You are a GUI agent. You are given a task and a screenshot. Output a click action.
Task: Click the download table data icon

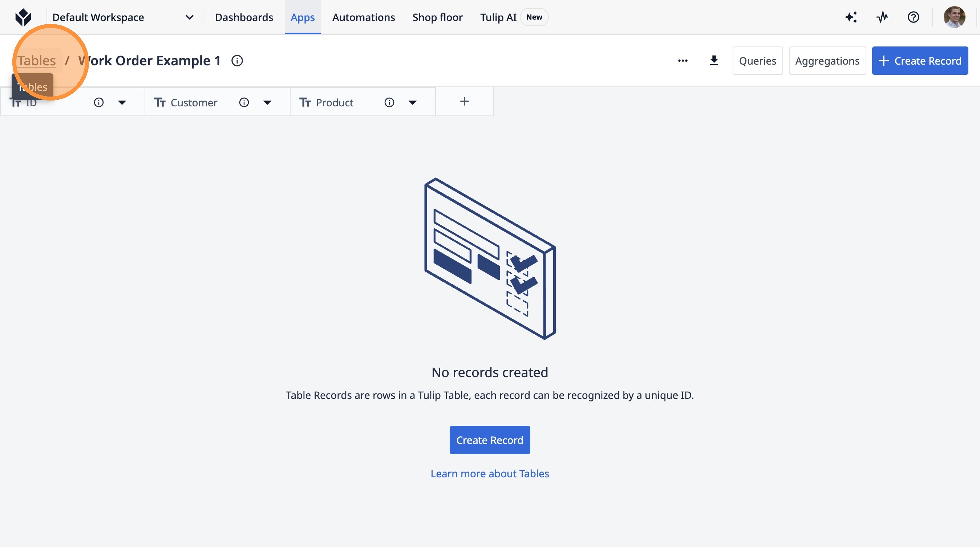click(x=714, y=61)
